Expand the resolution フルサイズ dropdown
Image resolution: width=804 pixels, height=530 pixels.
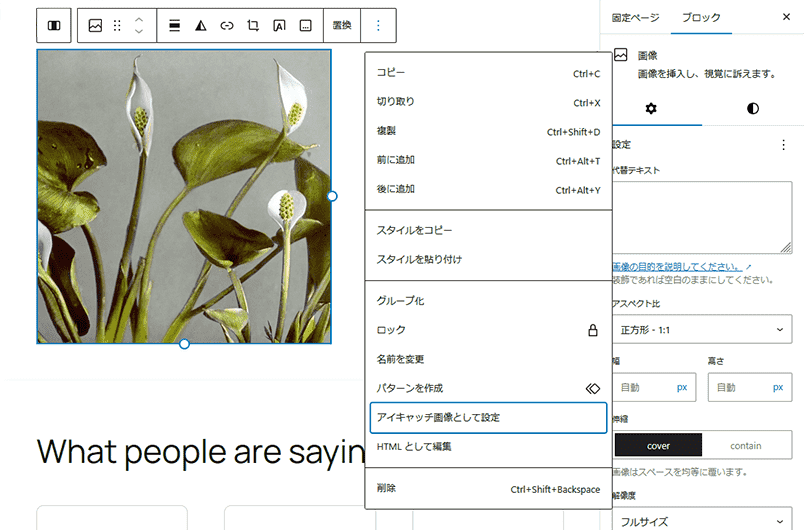[702, 520]
